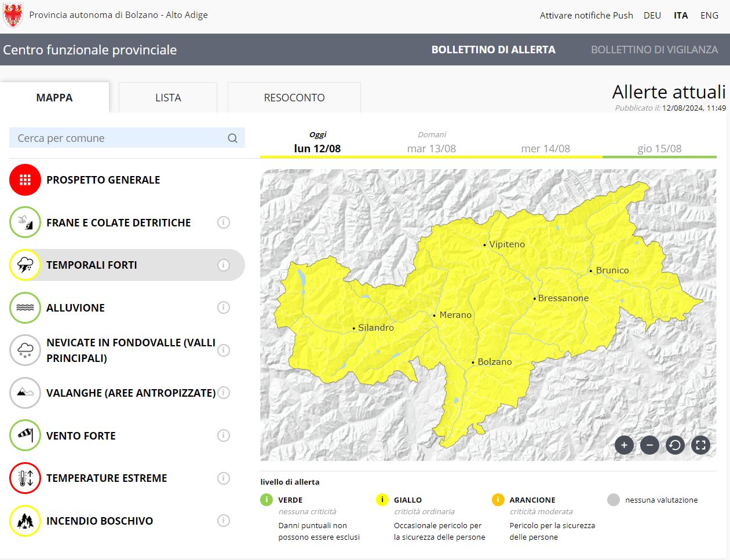Select the Alluvione waves icon
Viewport: 730px width, 560px height.
pyautogui.click(x=25, y=308)
